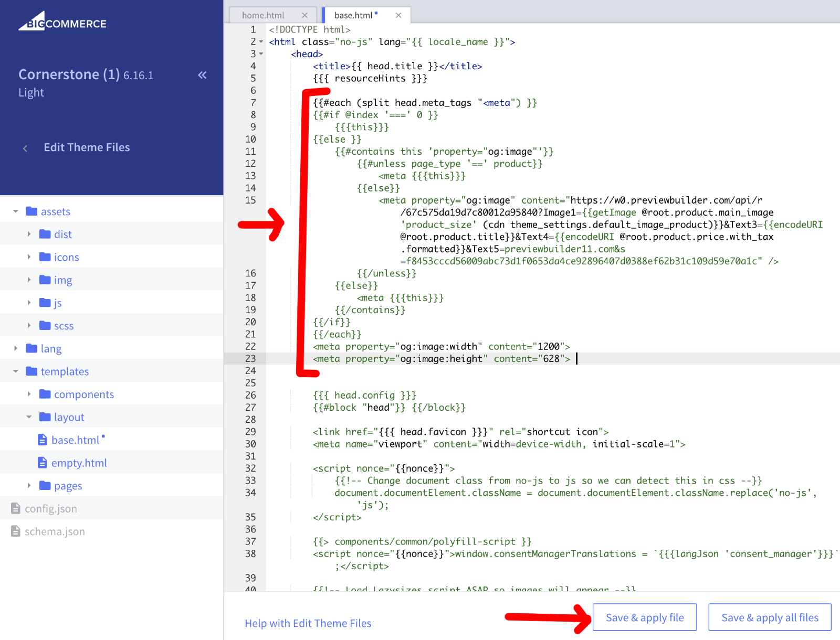Click the dist folder icon
840x640 pixels.
(x=45, y=234)
